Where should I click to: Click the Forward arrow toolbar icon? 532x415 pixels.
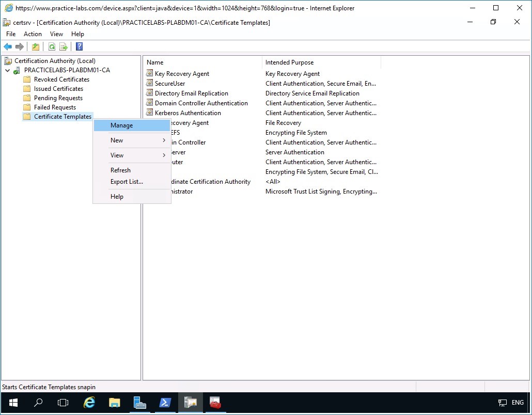(x=20, y=46)
